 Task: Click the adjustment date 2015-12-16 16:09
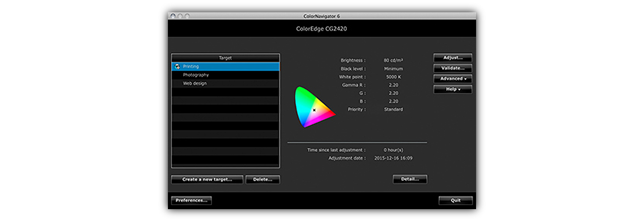pos(393,158)
